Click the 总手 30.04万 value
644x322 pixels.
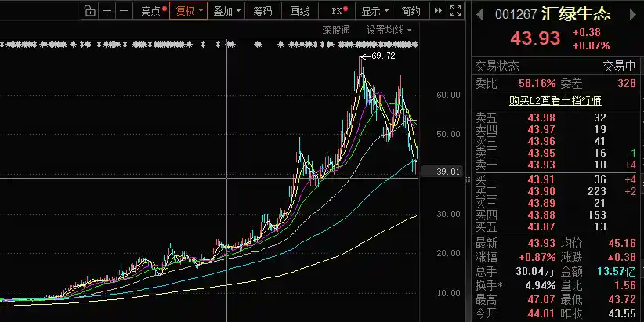535,271
